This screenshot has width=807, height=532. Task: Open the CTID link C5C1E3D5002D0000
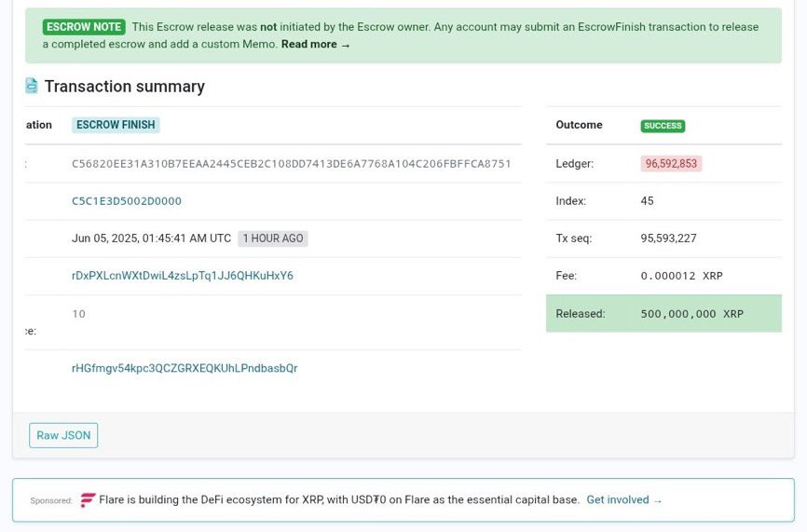pos(127,201)
